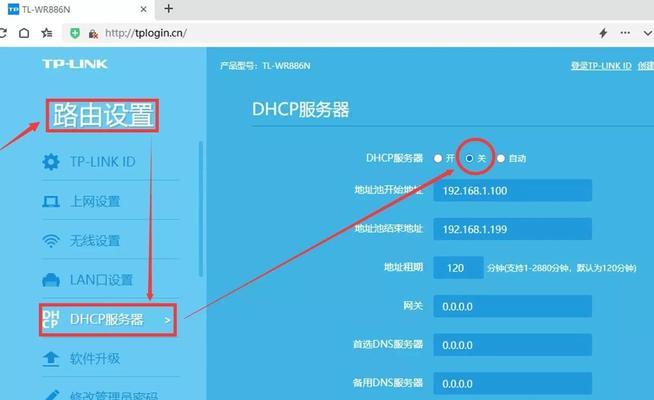Click the 备用DNS服务器 input field

[513, 384]
